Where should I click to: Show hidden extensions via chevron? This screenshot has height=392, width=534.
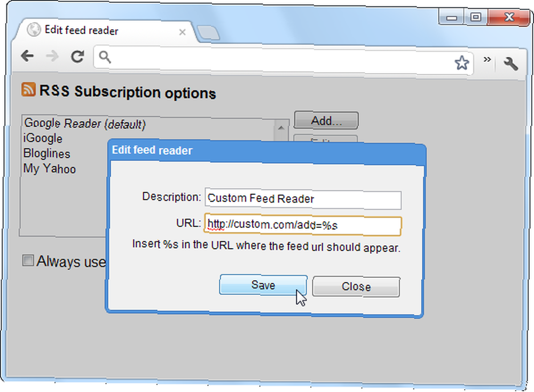tap(488, 60)
